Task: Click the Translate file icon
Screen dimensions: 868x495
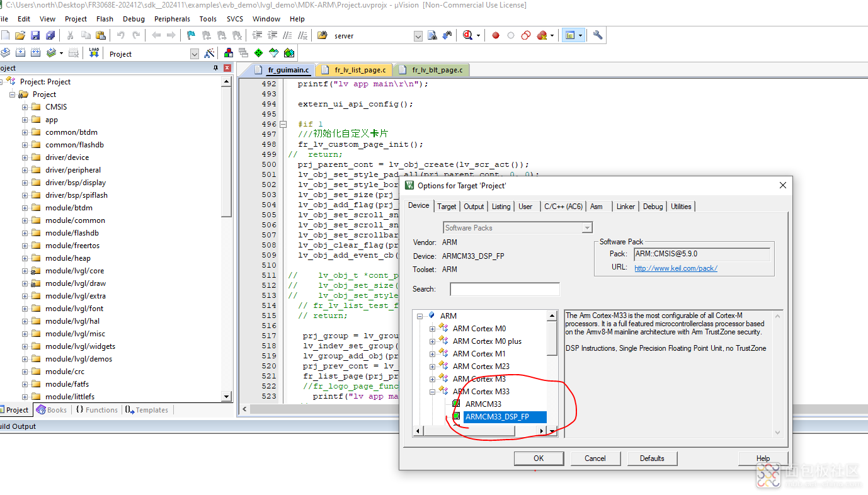Action: (x=6, y=54)
